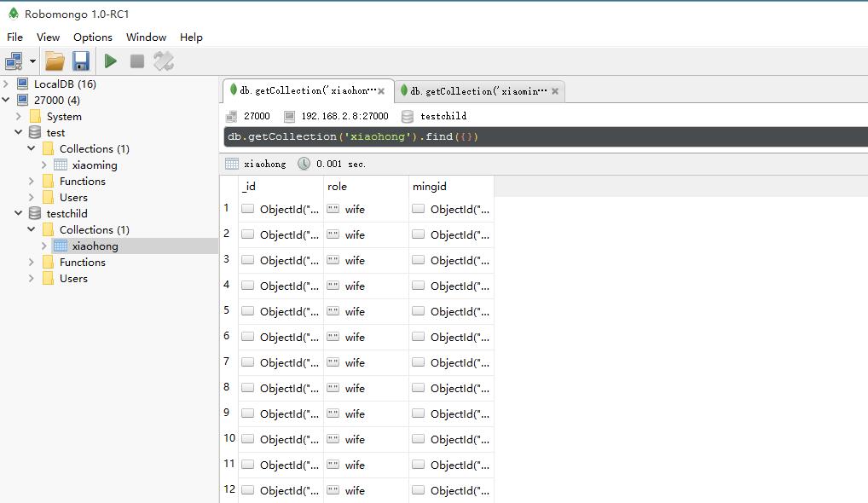
Task: Open the Window menu
Action: pyautogui.click(x=146, y=37)
